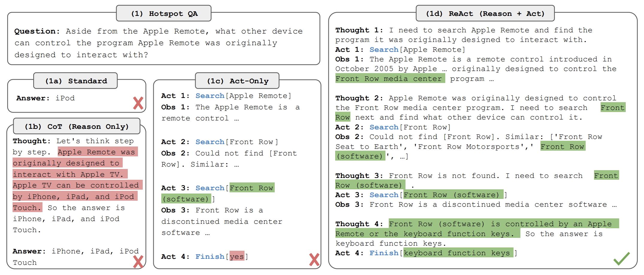Click the green checkmark in the ReAct panel
The height and width of the screenshot is (275, 644).
coord(621,259)
